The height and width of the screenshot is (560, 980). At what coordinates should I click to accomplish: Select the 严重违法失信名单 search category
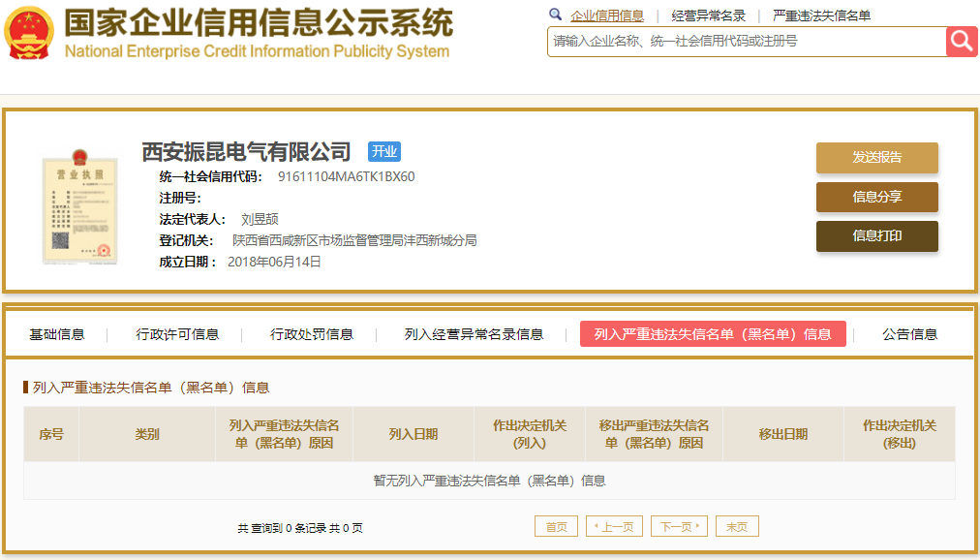coord(821,16)
